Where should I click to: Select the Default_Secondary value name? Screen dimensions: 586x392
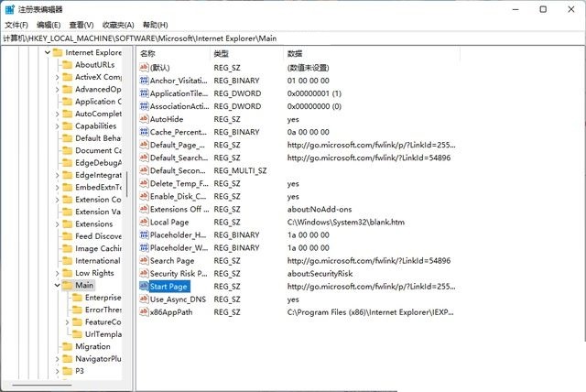[178, 170]
